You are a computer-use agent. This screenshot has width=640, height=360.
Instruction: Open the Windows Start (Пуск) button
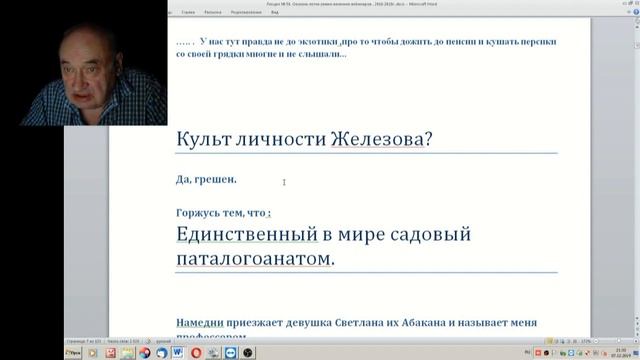click(73, 353)
